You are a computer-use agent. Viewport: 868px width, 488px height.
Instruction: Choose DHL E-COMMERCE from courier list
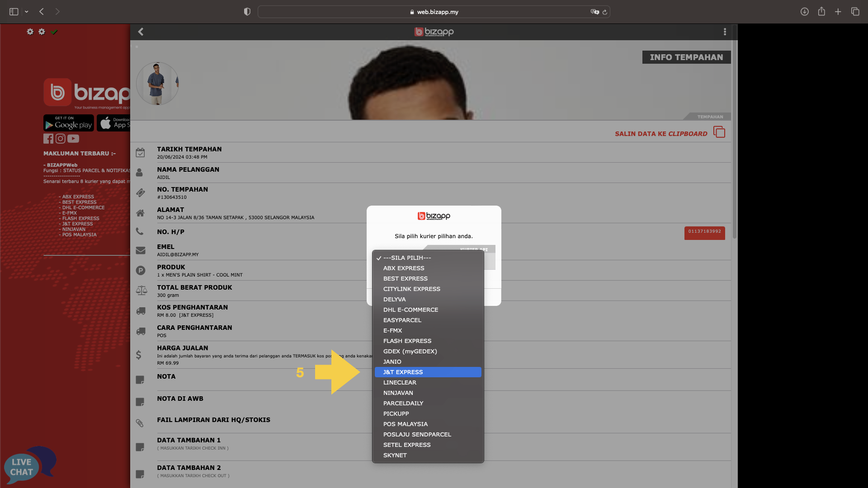[x=428, y=310]
